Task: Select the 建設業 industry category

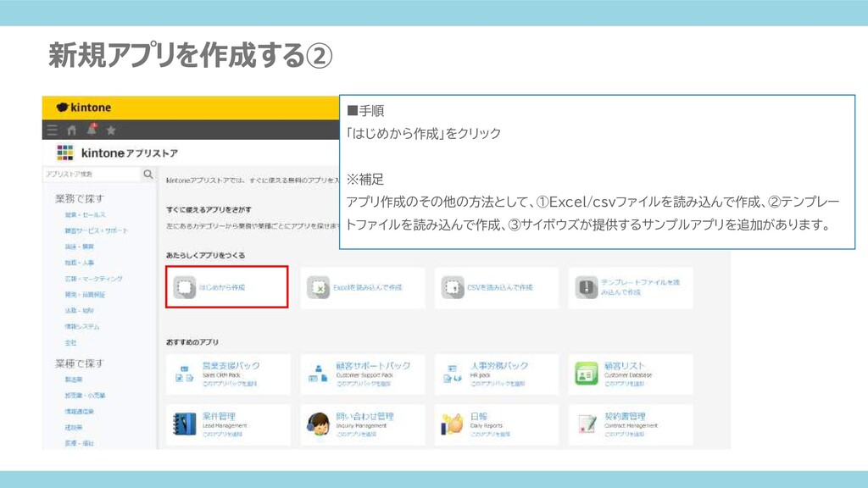Action: 74,428
